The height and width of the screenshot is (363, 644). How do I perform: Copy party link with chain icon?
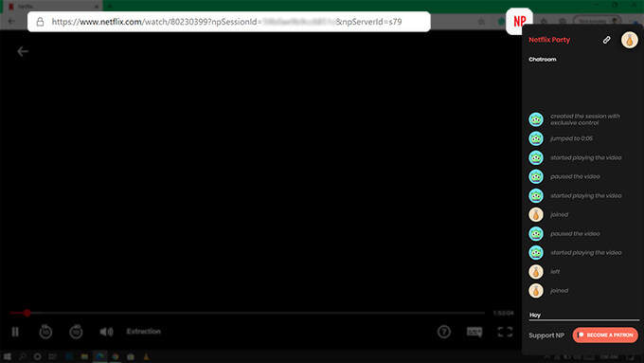607,40
